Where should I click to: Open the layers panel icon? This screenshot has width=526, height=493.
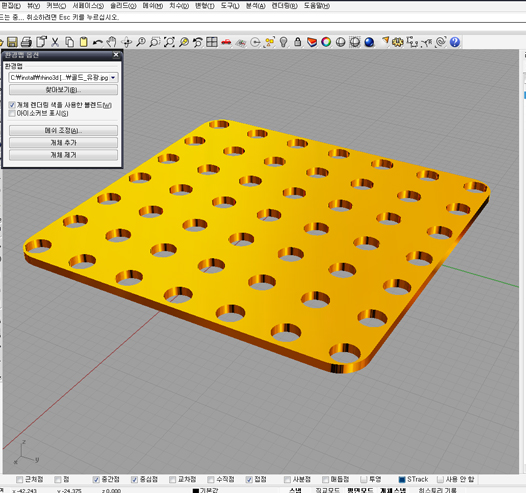point(312,42)
